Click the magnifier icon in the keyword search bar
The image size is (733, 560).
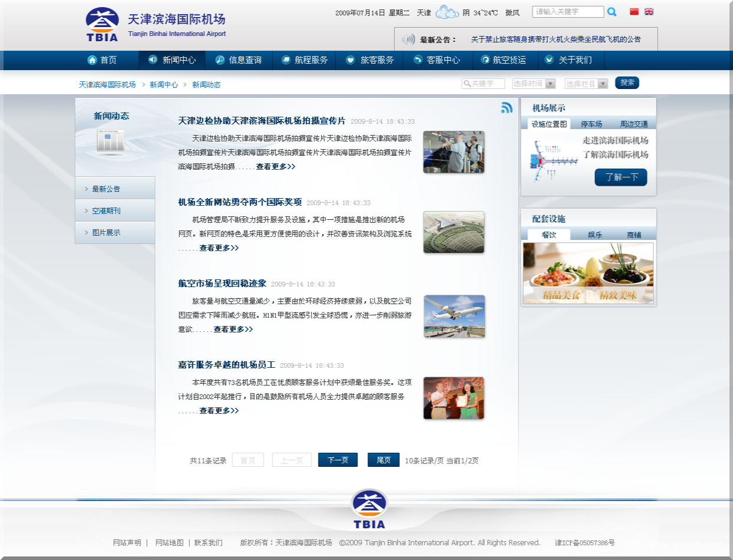pos(468,83)
